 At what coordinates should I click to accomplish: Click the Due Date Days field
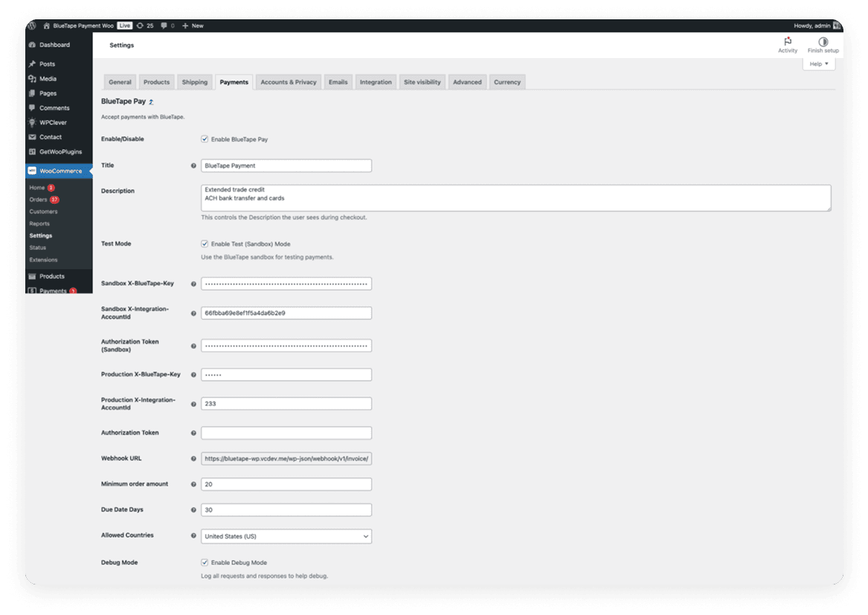286,510
